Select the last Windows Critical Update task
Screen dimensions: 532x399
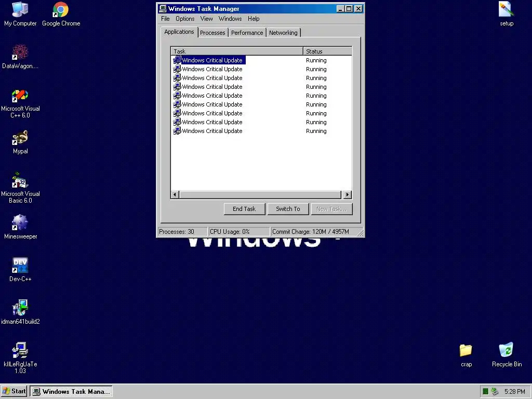click(261, 131)
